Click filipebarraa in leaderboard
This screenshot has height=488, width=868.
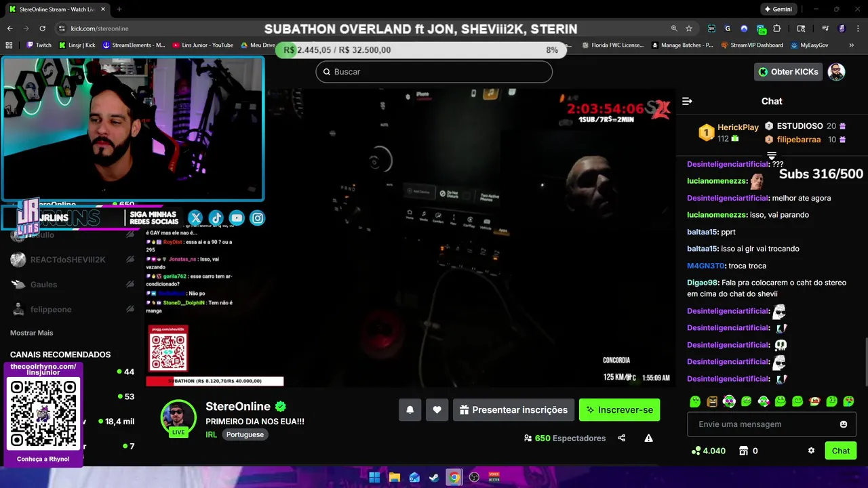[x=799, y=140]
